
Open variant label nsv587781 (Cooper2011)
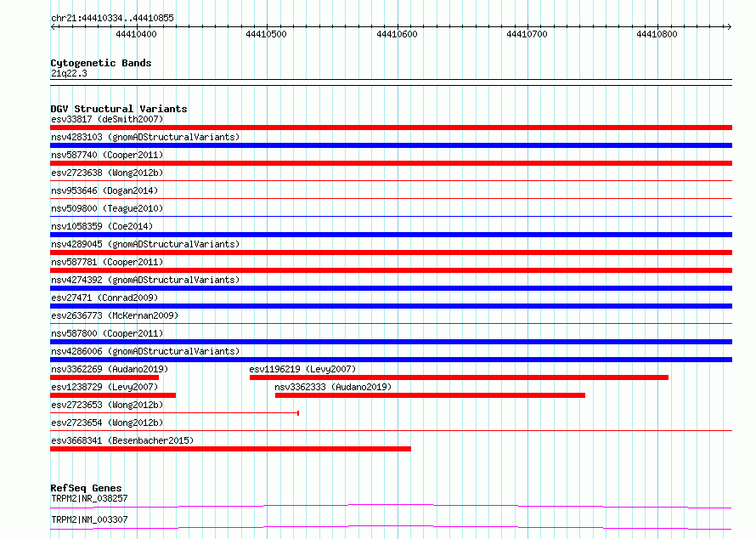tap(107, 262)
